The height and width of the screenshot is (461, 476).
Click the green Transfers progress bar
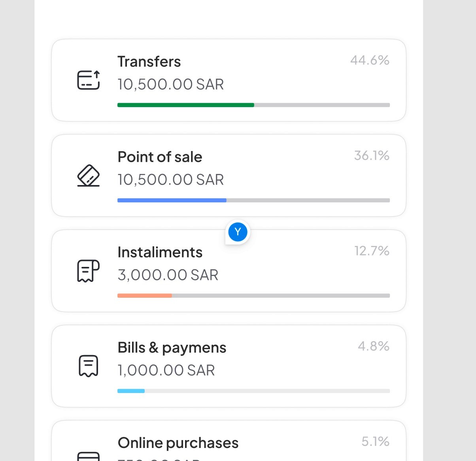(186, 105)
